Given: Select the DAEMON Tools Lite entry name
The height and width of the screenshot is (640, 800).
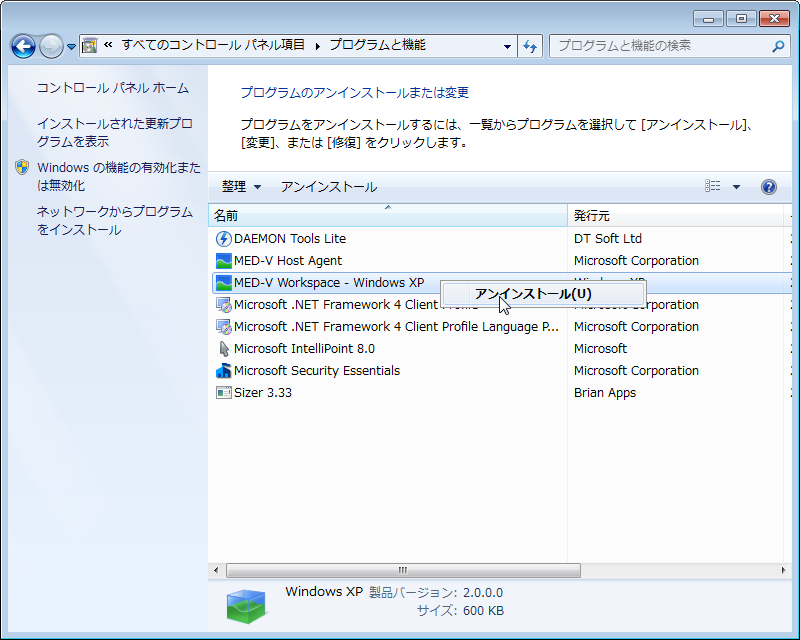Looking at the screenshot, I should pos(290,239).
